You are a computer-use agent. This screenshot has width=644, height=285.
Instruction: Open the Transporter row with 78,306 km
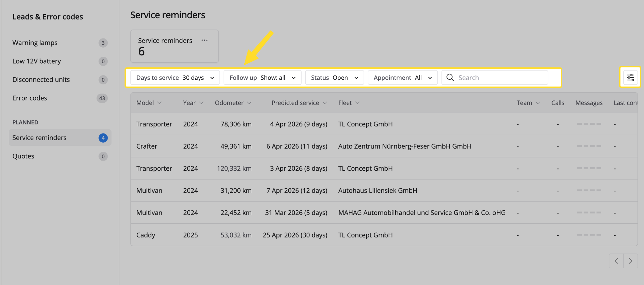click(x=384, y=124)
